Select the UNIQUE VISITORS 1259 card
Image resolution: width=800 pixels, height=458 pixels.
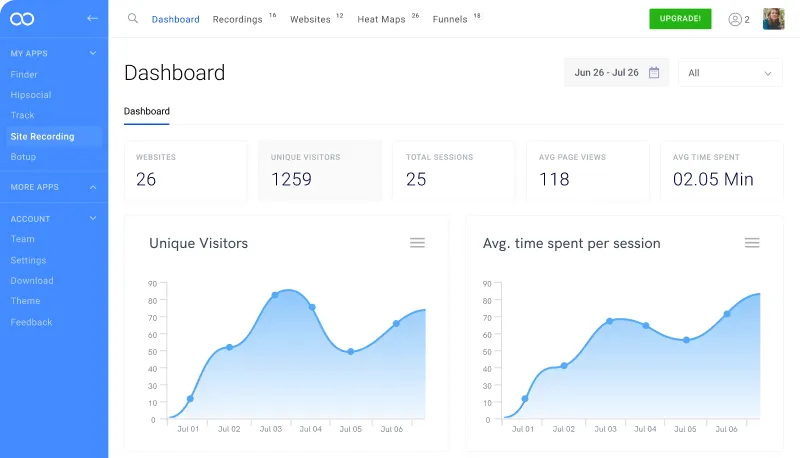(x=320, y=171)
